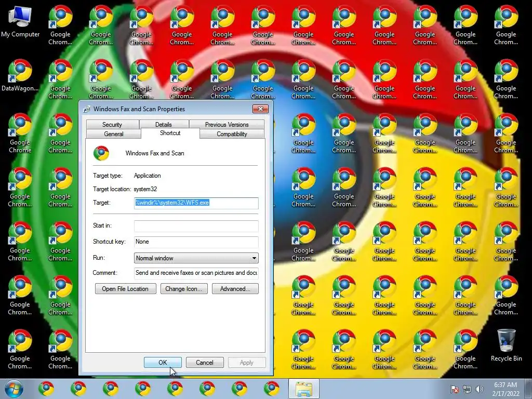Screen dimensions: 532x399
Task: Open the Windows Start orb
Action: [14, 389]
